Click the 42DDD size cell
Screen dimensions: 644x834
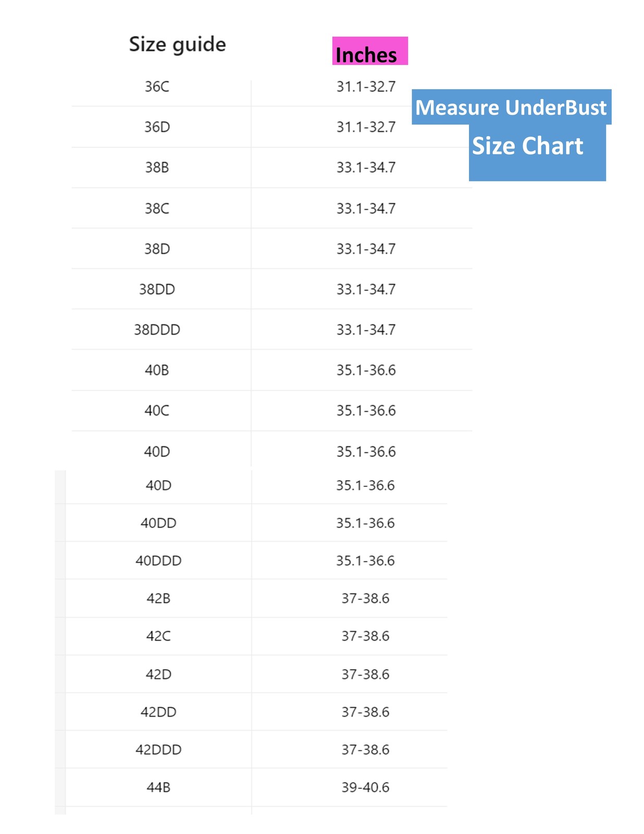point(158,750)
